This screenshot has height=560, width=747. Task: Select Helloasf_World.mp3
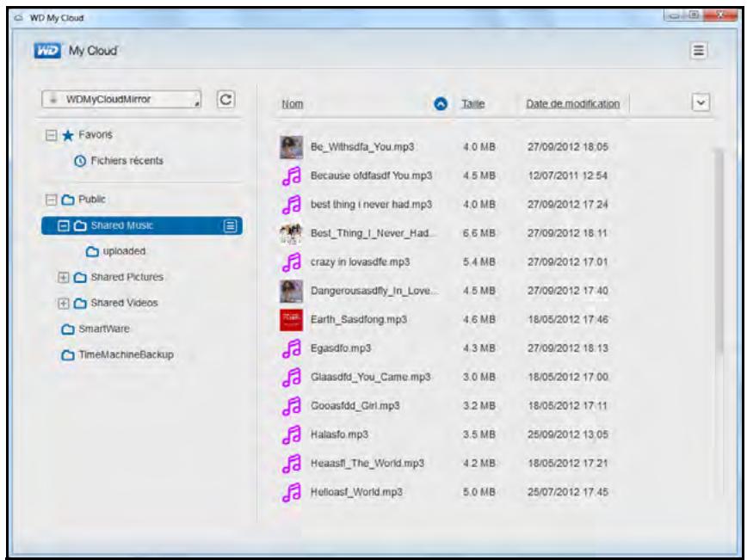pyautogui.click(x=356, y=492)
